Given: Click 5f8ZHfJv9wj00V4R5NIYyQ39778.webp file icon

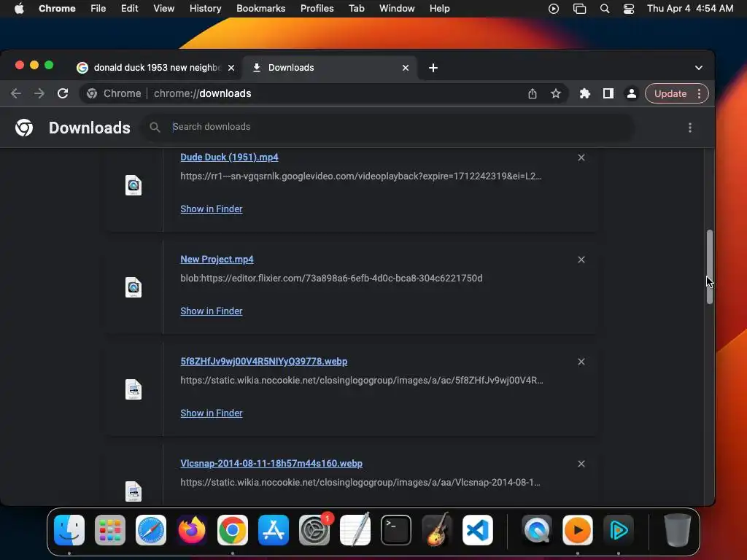Looking at the screenshot, I should (133, 389).
